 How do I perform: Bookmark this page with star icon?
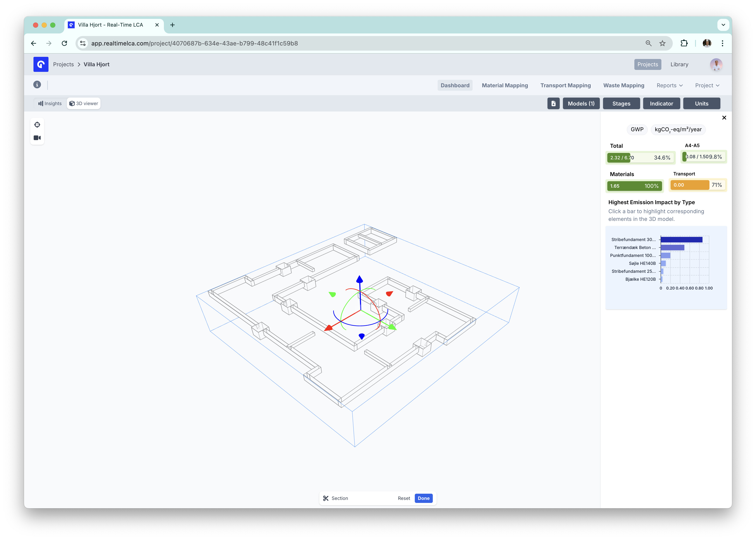click(x=662, y=43)
